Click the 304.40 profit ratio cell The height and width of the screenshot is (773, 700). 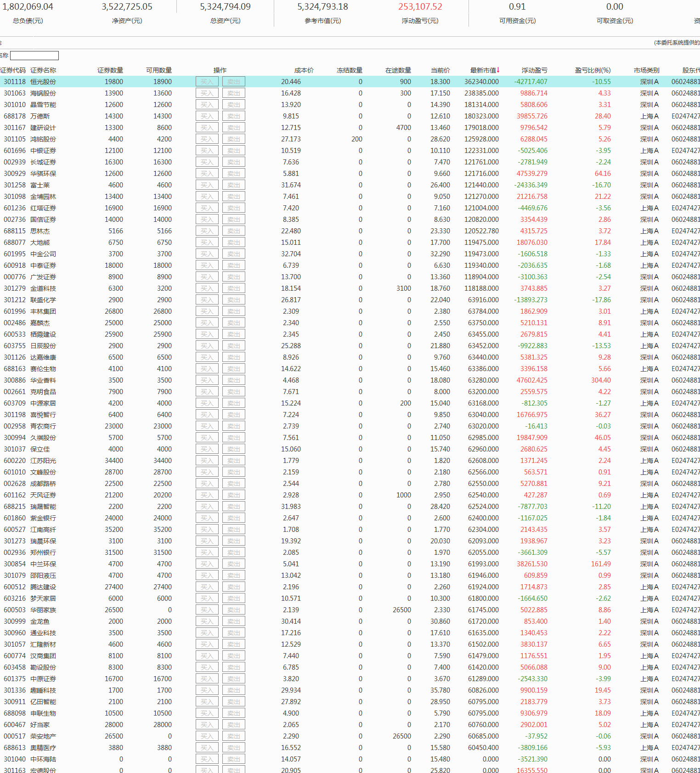tap(601, 380)
